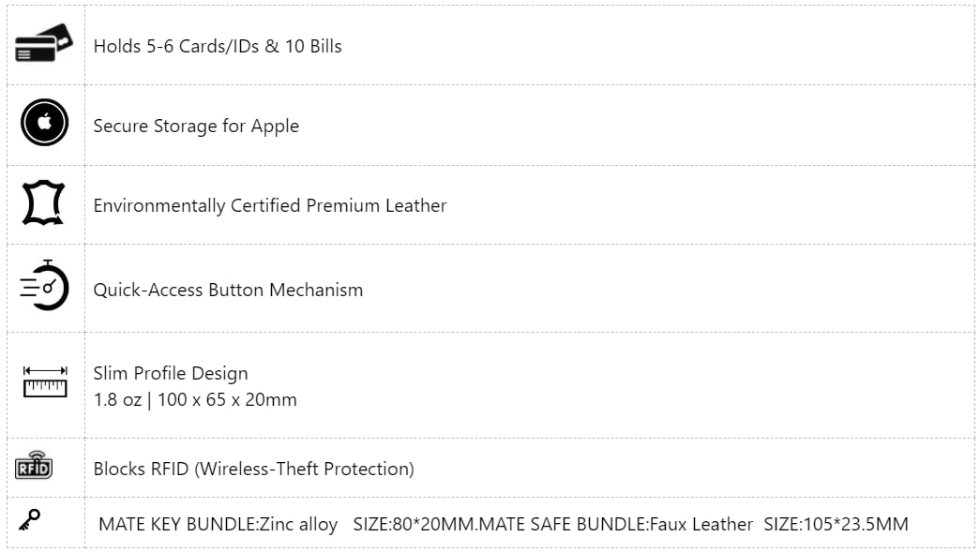
Task: Click the RFID shield icon
Action: tap(34, 466)
